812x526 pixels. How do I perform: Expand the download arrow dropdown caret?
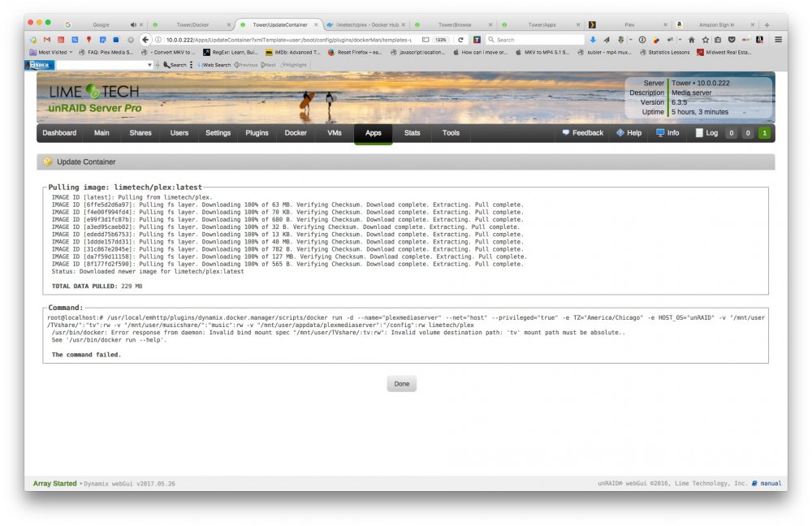tap(631, 39)
